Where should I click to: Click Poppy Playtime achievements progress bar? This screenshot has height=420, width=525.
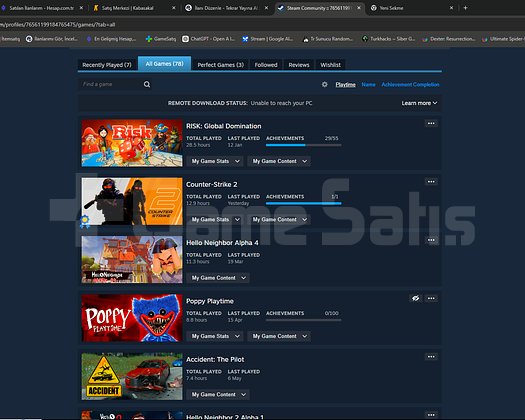point(303,320)
